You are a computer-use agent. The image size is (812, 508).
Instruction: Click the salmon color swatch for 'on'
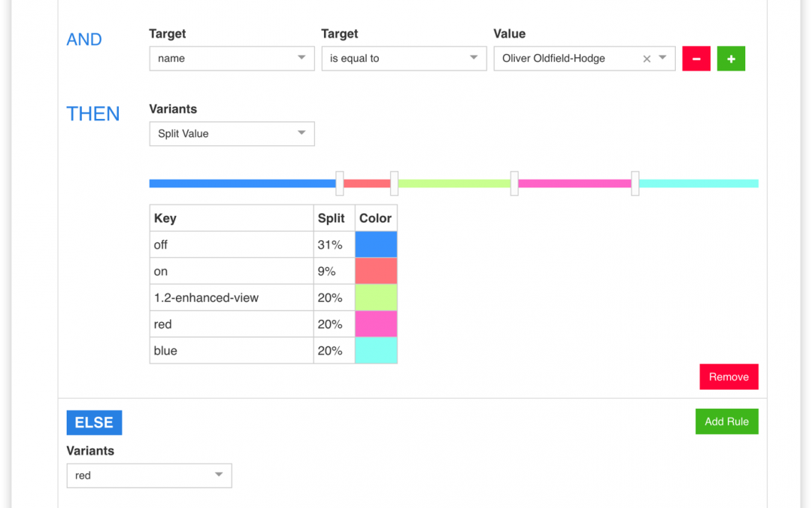(x=376, y=271)
